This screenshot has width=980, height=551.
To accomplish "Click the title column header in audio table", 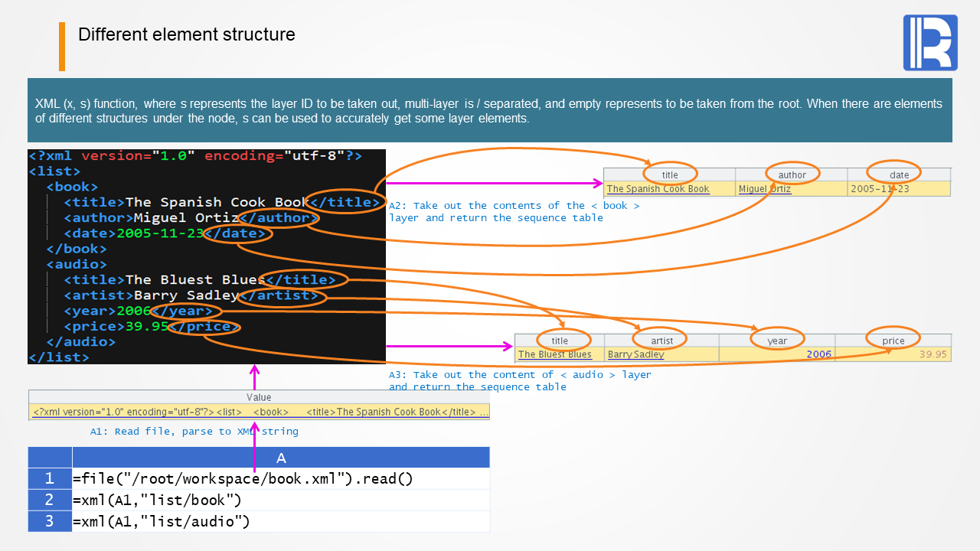I will pos(560,341).
